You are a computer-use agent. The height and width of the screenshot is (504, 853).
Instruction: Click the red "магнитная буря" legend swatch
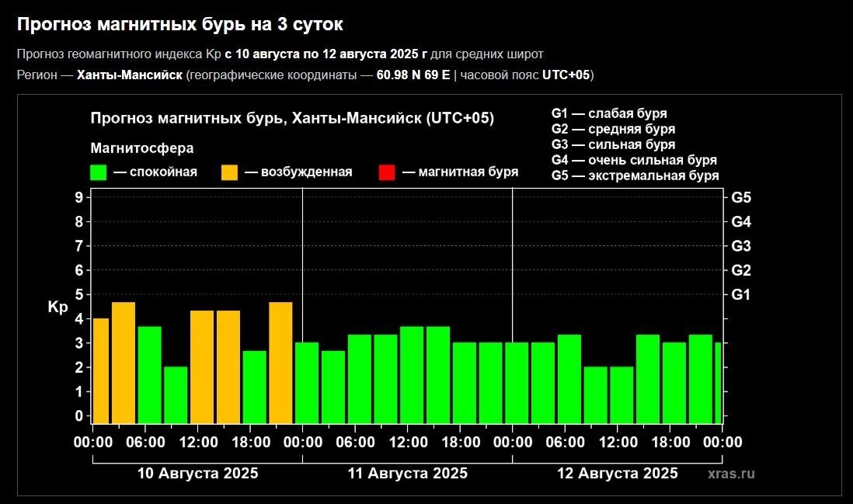coord(387,172)
